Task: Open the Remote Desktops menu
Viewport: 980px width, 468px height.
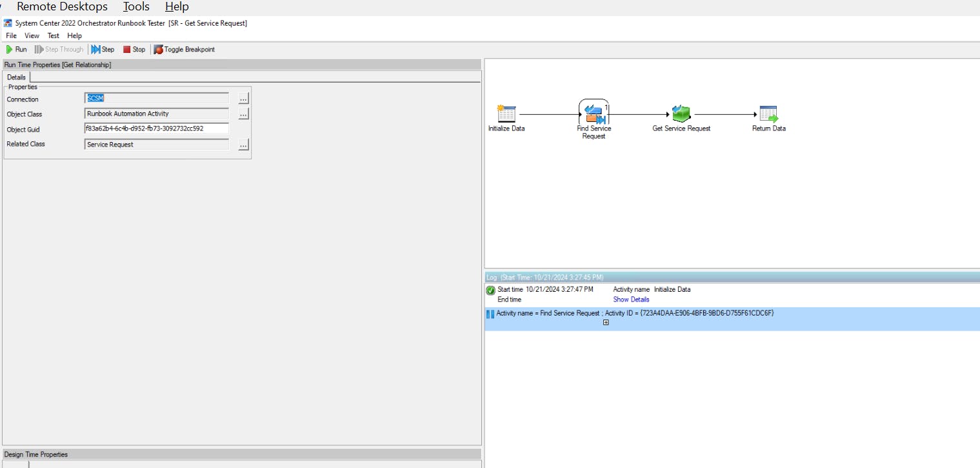Action: pyautogui.click(x=62, y=7)
